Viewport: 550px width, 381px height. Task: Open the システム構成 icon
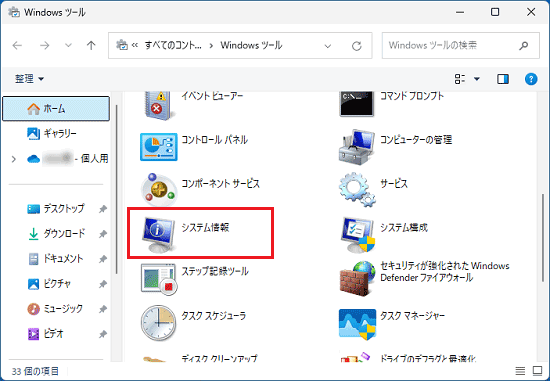point(357,234)
